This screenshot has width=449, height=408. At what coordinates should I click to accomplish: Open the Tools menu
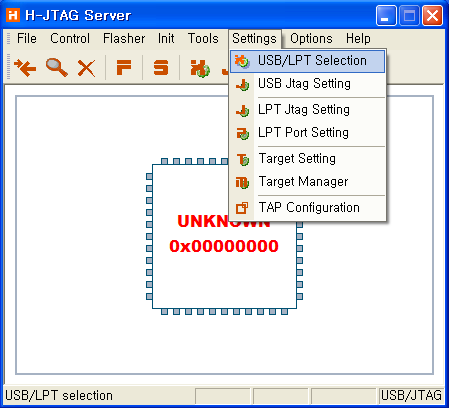click(203, 38)
